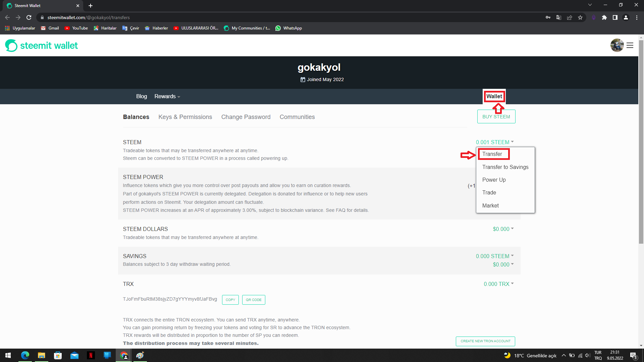The image size is (644, 362).
Task: Choose Power Up menu entry
Action: click(494, 180)
